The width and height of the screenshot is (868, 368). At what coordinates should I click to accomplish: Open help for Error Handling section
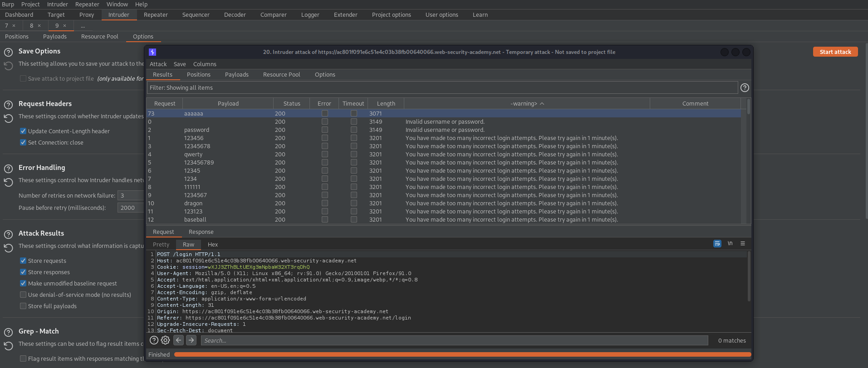8,169
